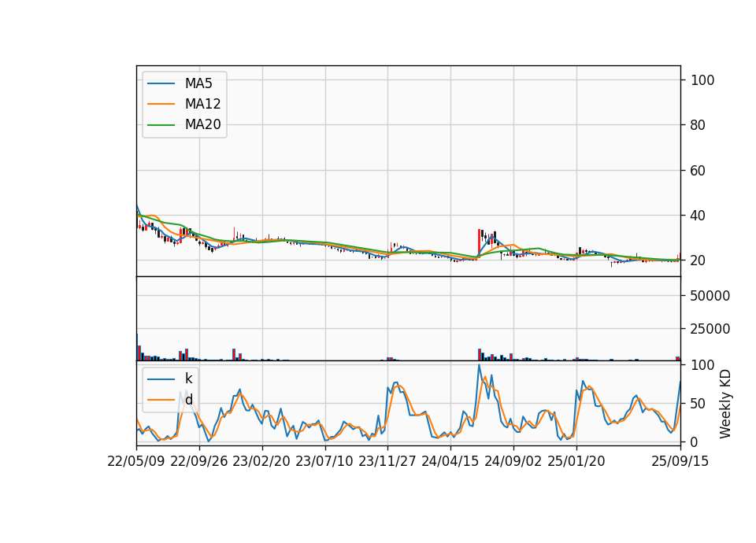Click the 24/09/02 date label

[x=513, y=461]
